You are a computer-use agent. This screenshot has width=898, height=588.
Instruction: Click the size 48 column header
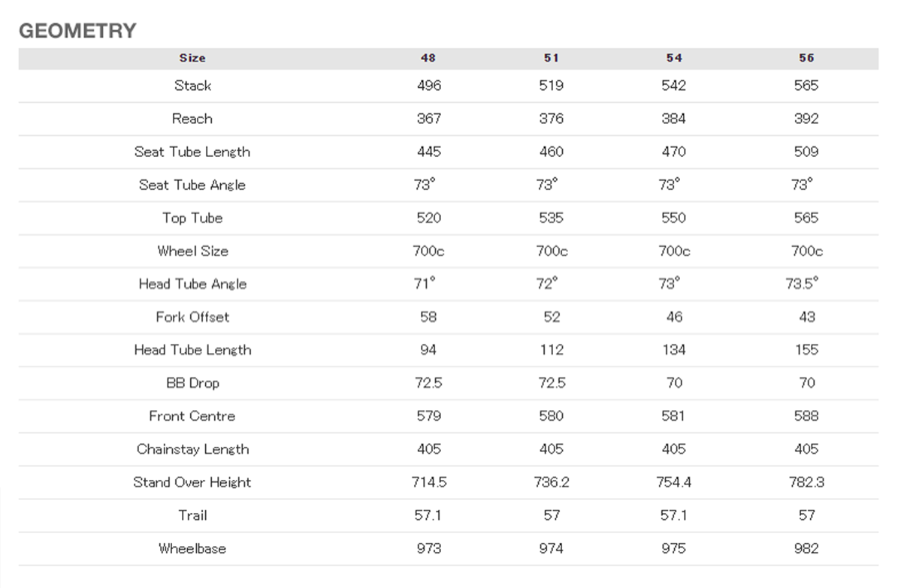click(428, 58)
